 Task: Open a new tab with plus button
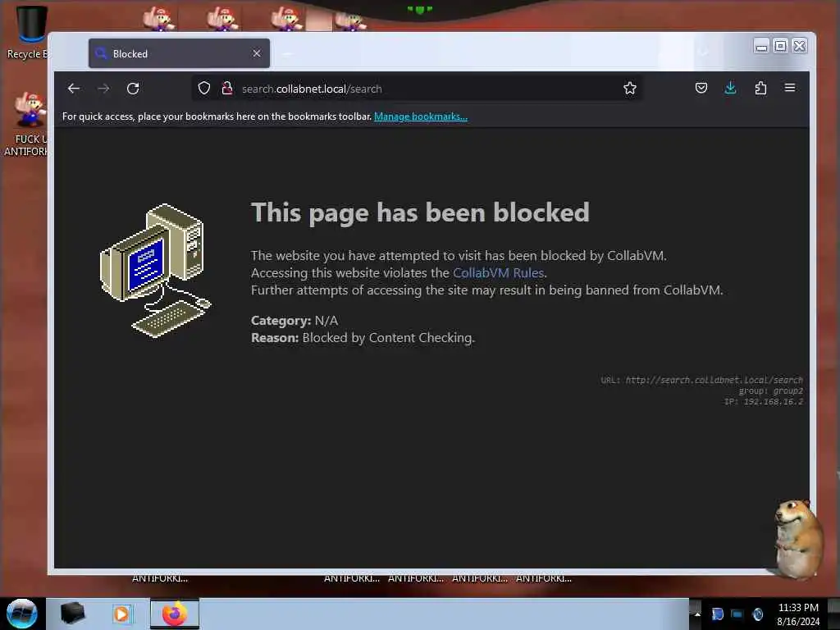(x=286, y=53)
